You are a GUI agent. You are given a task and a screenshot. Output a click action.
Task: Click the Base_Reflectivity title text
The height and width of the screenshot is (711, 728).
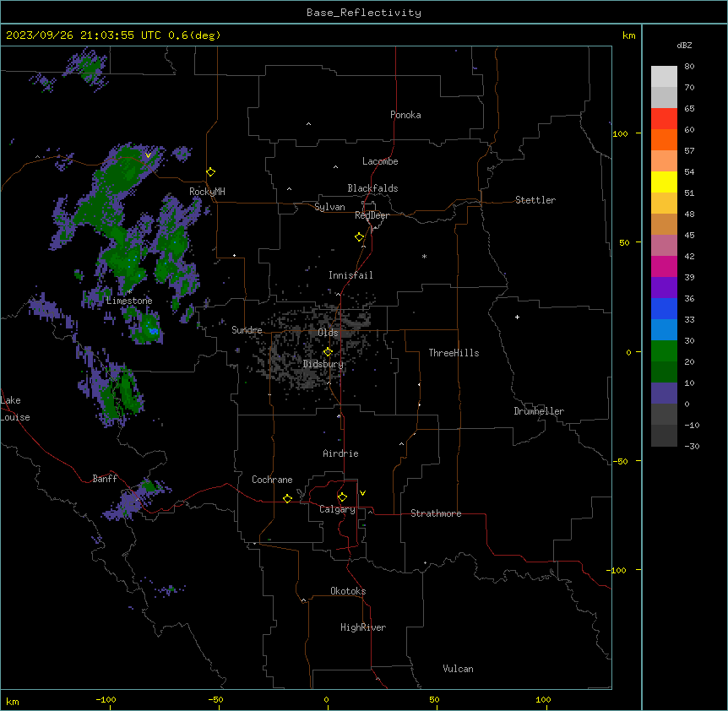(x=364, y=13)
